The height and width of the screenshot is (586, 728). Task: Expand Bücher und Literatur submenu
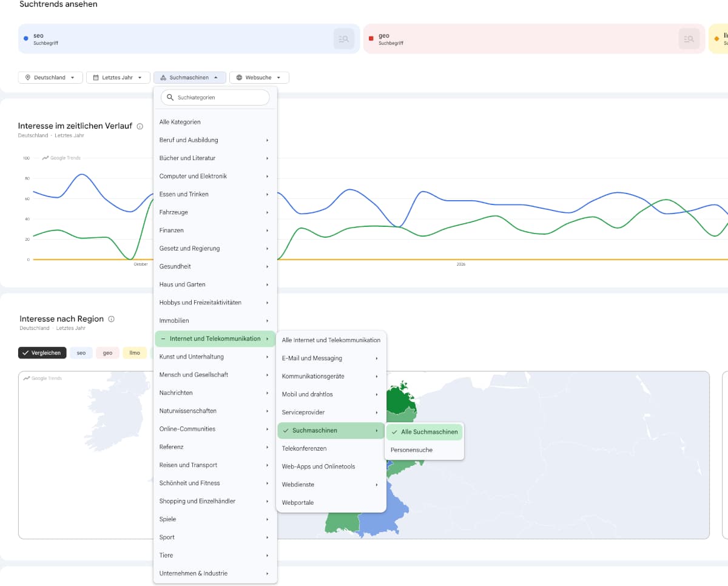(x=215, y=158)
